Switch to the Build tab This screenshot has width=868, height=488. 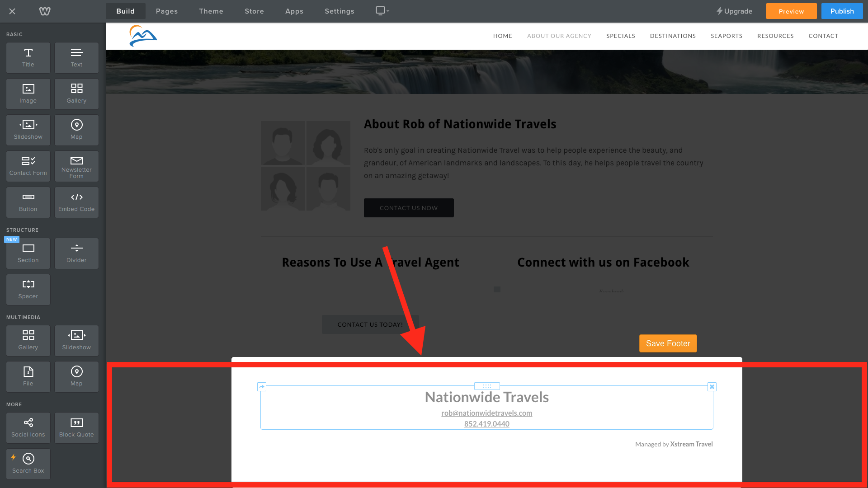pos(126,11)
